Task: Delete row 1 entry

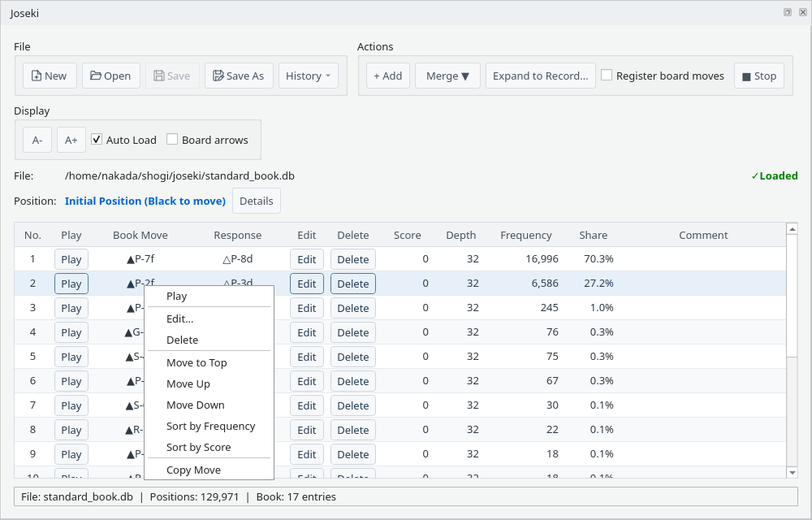Action: 353,259
